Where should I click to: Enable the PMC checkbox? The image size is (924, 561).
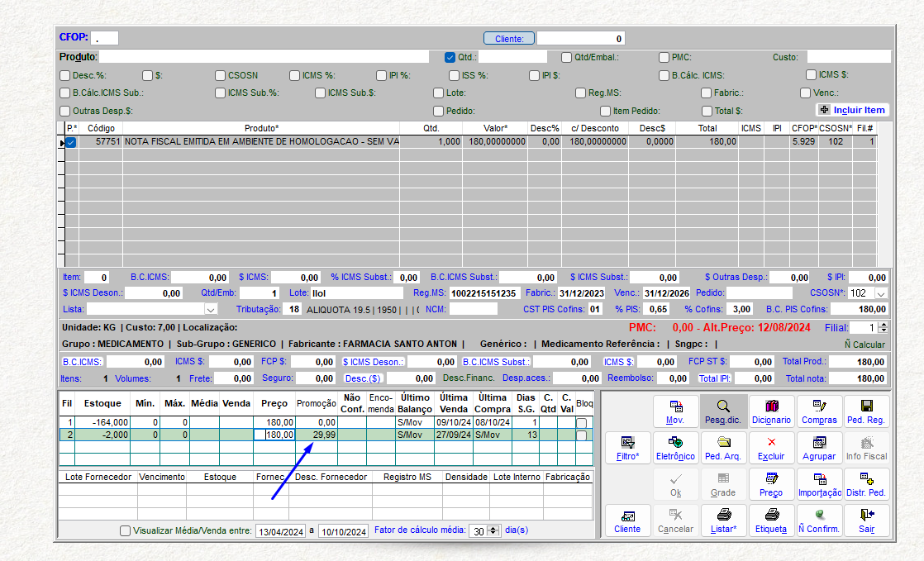pyautogui.click(x=664, y=57)
